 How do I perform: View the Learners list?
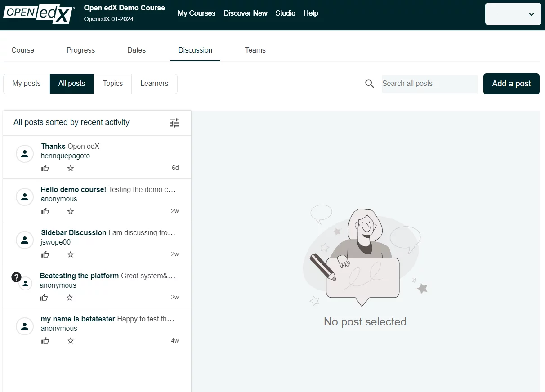154,84
